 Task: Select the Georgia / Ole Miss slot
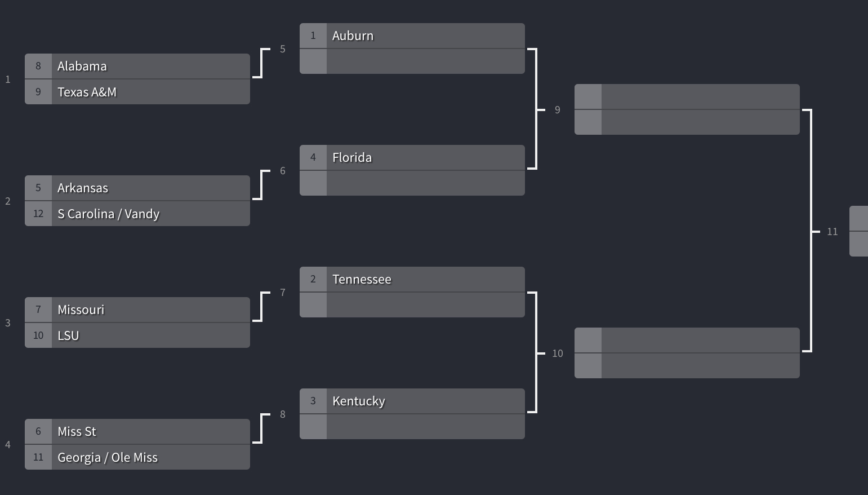click(x=137, y=457)
